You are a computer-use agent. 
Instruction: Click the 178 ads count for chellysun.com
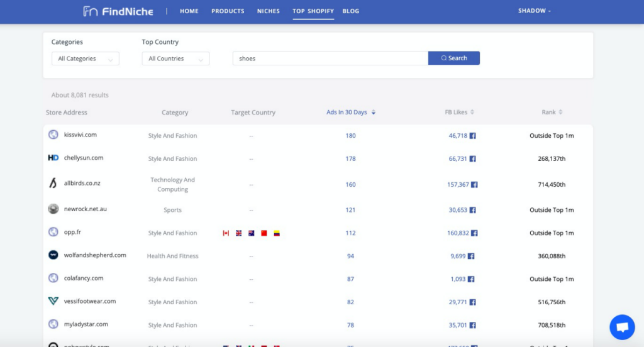point(350,158)
